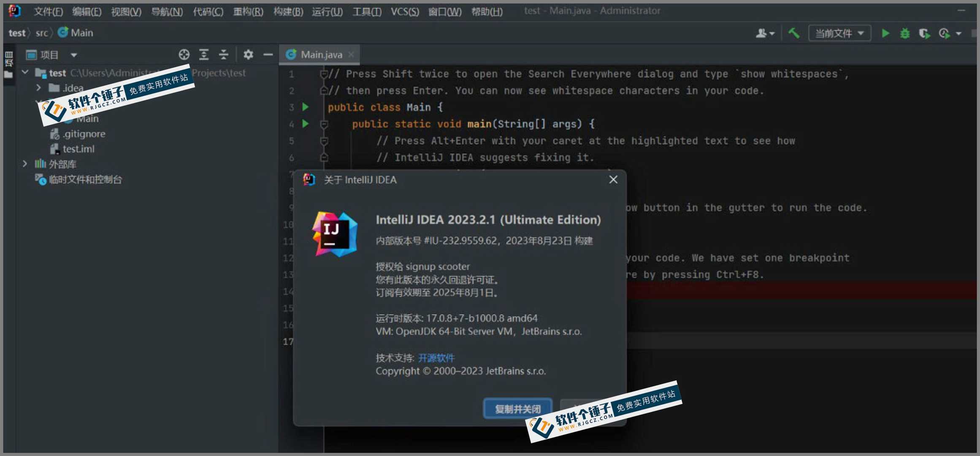980x456 pixels.
Task: Run the current file with green play icon
Action: click(x=885, y=33)
